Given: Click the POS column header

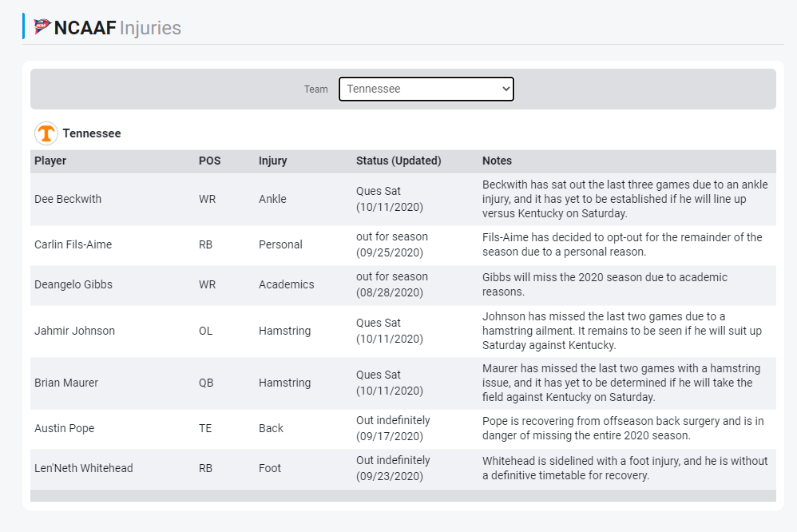Looking at the screenshot, I should pos(209,161).
